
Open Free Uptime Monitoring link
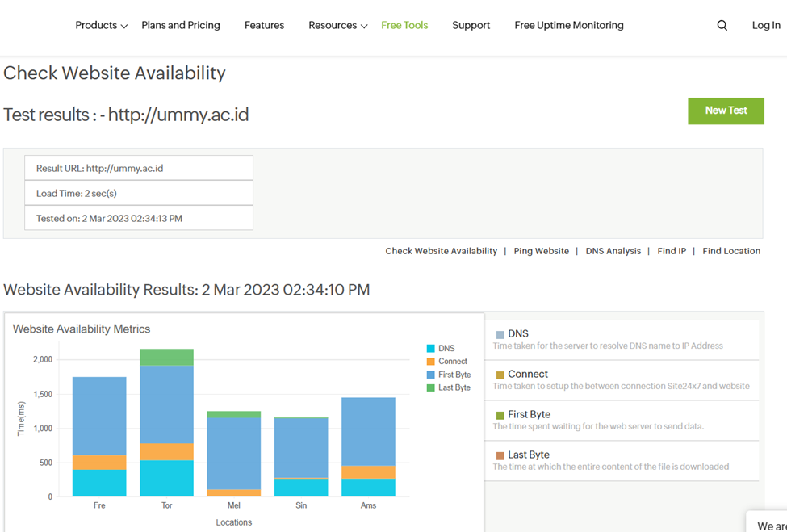pyautogui.click(x=569, y=26)
